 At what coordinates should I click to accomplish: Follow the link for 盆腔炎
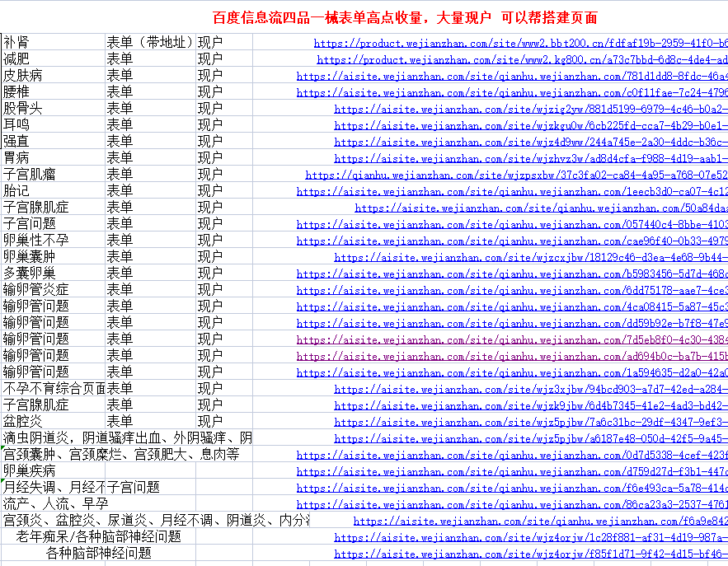[x=529, y=422]
